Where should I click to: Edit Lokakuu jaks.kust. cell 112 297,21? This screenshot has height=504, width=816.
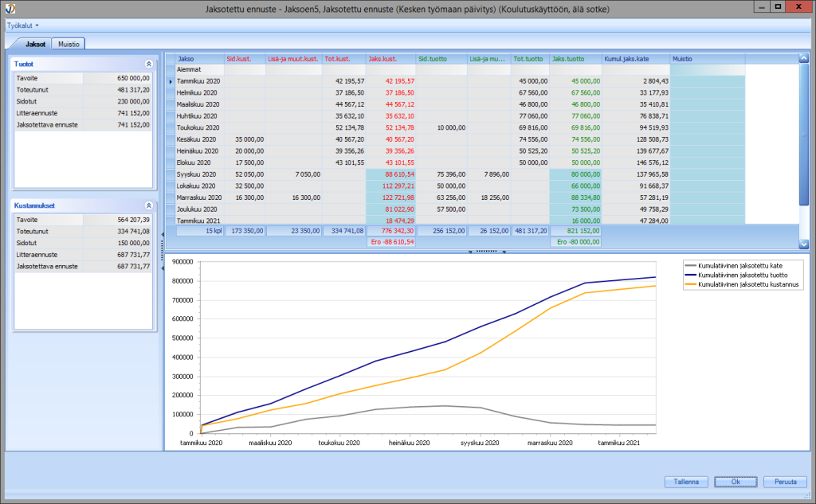pos(390,186)
